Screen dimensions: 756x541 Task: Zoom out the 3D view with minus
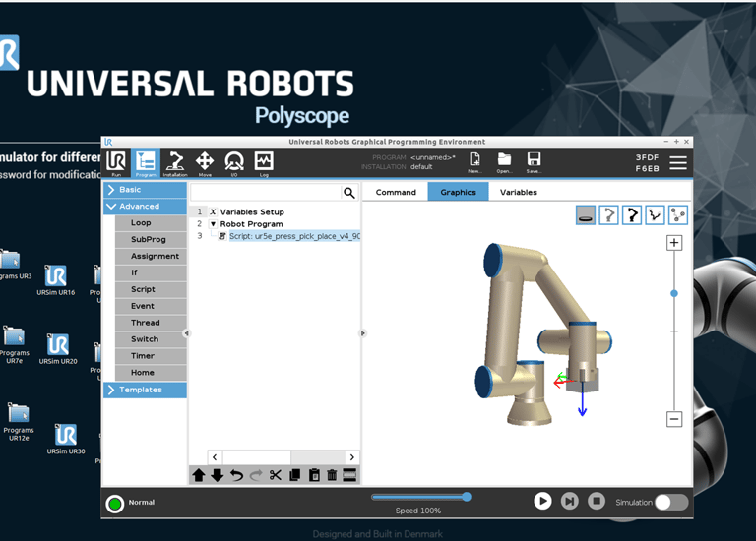point(674,419)
